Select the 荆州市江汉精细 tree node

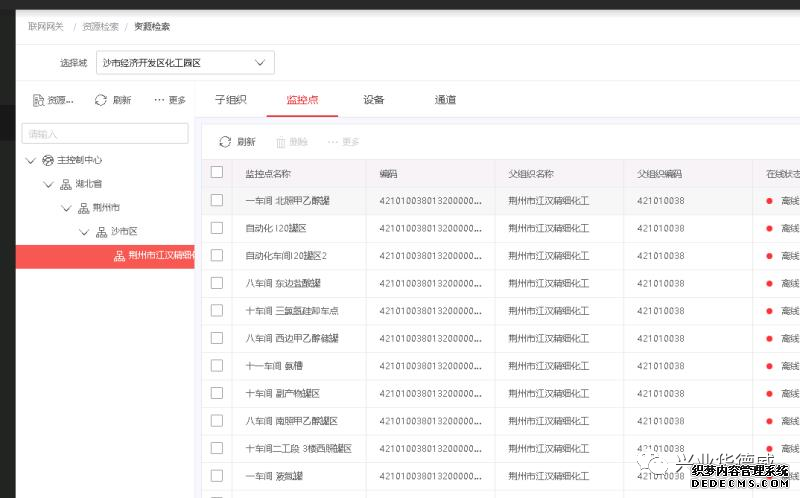[x=105, y=256]
